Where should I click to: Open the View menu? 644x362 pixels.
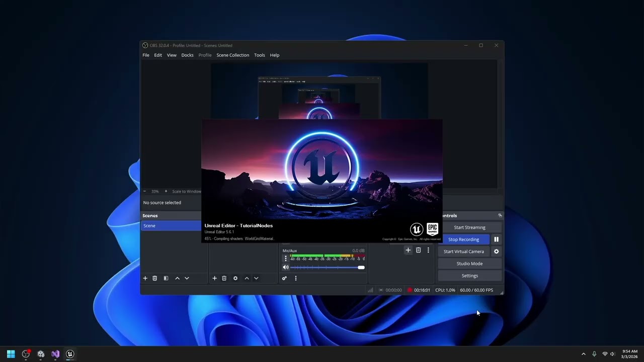click(x=172, y=55)
